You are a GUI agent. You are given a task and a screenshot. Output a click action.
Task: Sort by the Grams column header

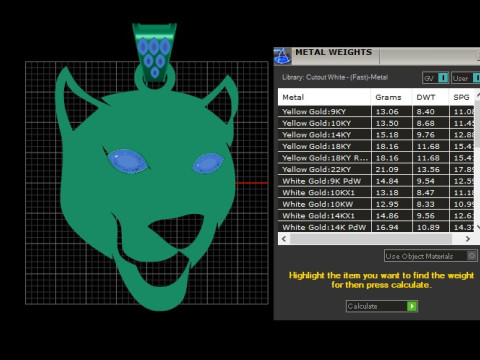[x=391, y=97]
